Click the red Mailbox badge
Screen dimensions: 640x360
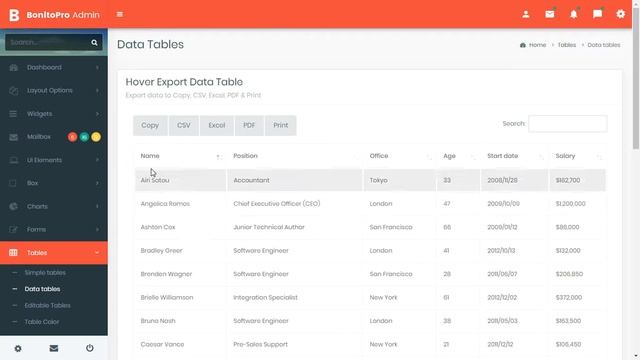point(72,137)
